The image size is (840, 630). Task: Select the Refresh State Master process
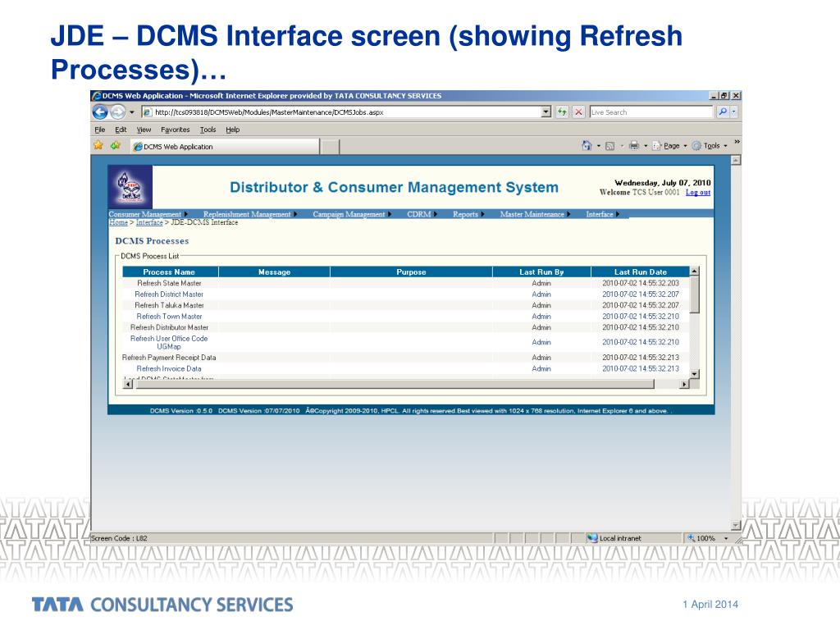169,283
